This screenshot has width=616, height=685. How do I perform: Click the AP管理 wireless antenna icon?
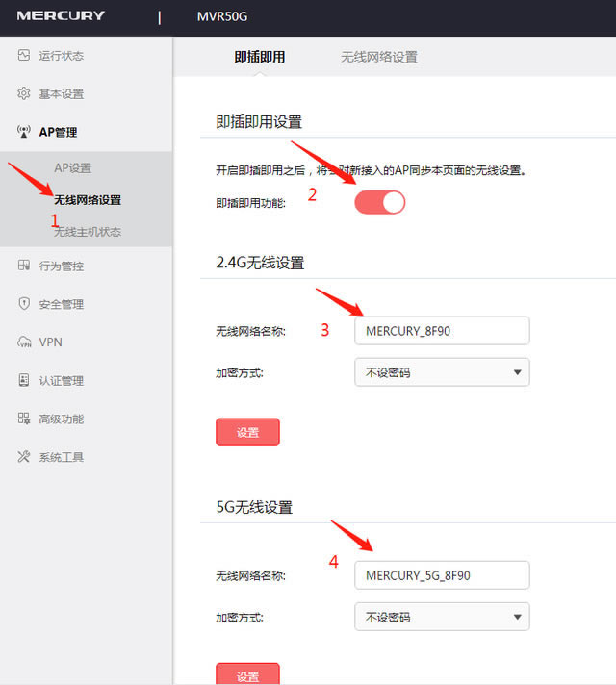point(24,132)
